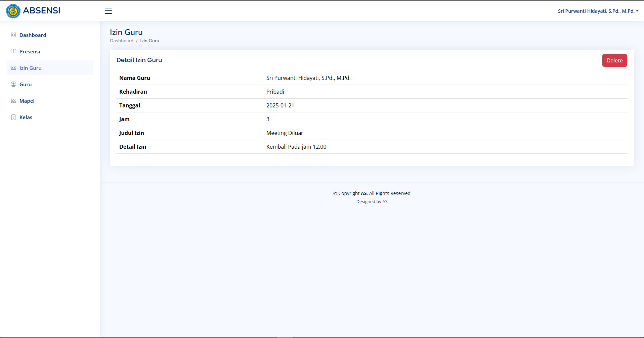Click the ABSENSI brand title text

point(42,11)
